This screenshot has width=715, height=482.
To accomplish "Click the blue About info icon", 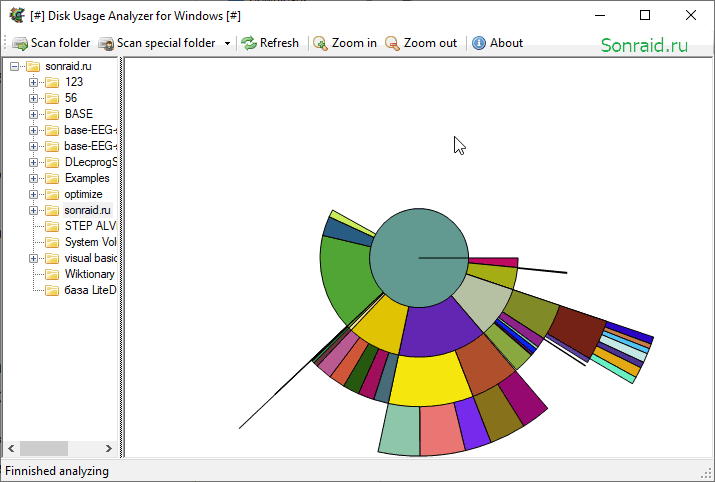I will [x=479, y=43].
